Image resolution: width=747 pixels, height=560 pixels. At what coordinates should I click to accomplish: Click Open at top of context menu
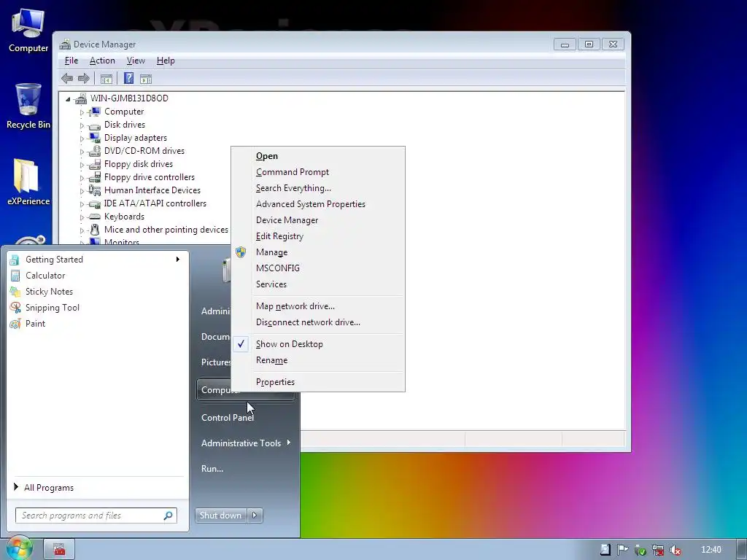tap(267, 156)
